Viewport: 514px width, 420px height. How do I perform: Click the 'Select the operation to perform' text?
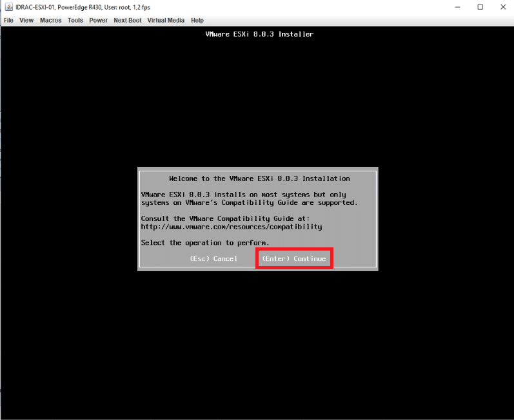205,243
